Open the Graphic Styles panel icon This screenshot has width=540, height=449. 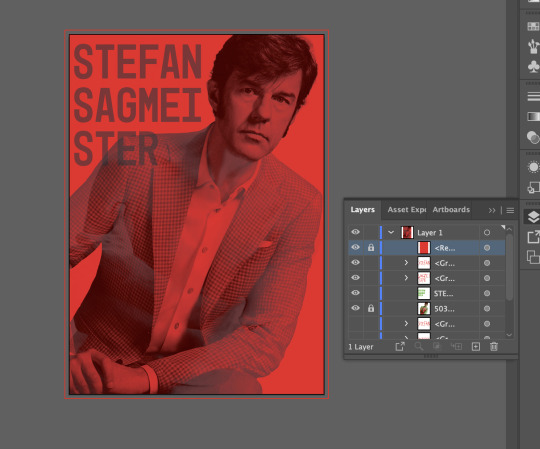pyautogui.click(x=533, y=188)
